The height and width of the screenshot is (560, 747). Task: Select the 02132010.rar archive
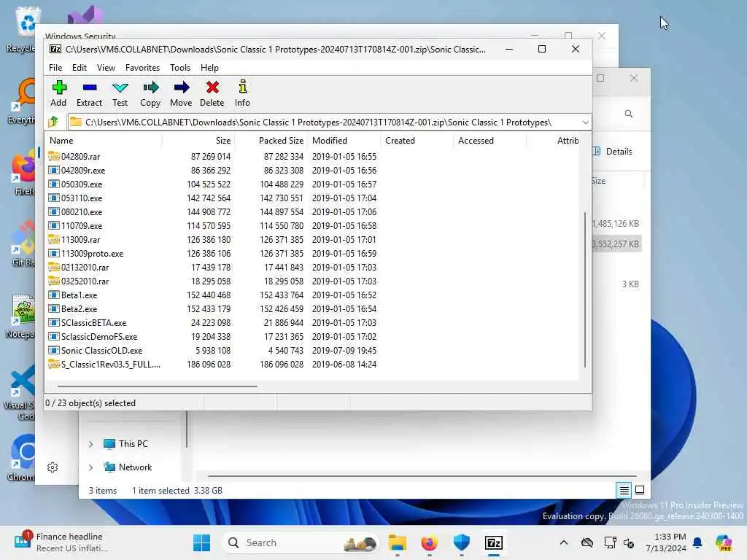click(x=85, y=267)
